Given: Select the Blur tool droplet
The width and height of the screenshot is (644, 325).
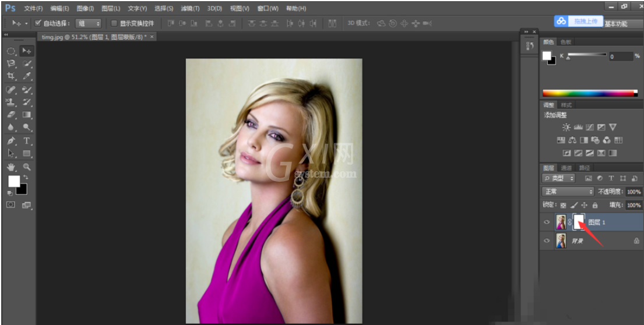Looking at the screenshot, I should pos(11,127).
